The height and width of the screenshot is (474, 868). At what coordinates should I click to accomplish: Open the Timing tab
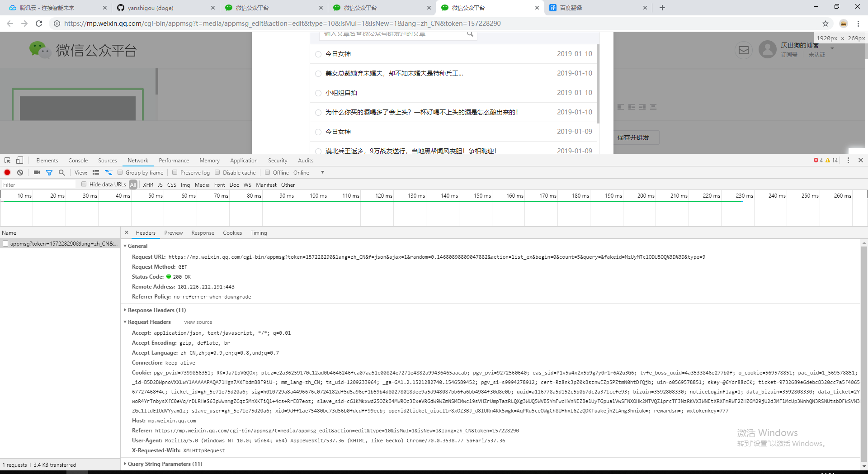(259, 233)
